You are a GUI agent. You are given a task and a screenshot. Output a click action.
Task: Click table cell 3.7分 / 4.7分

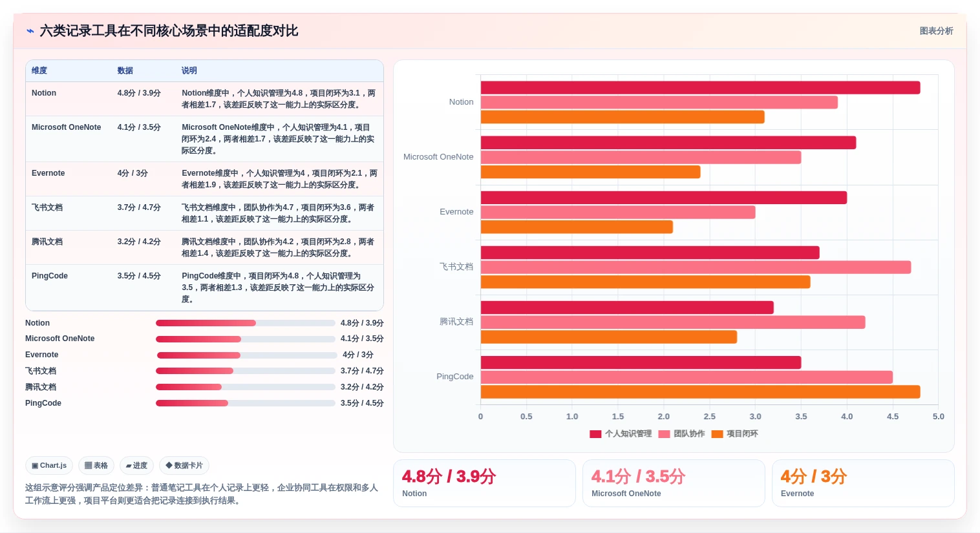139,207
